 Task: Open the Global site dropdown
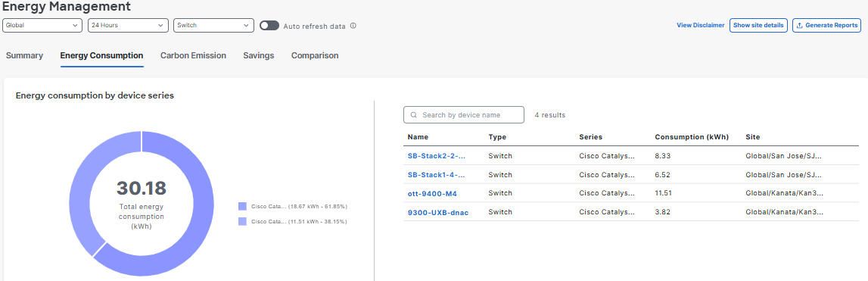tap(42, 26)
